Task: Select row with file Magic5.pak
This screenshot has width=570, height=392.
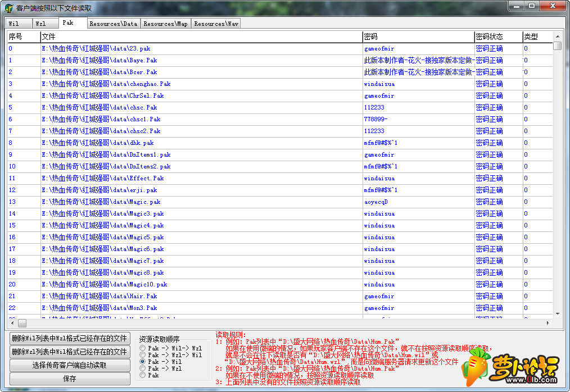Action: pyautogui.click(x=280, y=237)
